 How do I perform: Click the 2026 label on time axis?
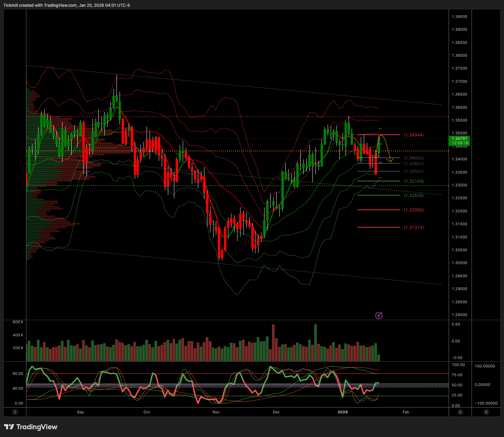click(x=343, y=412)
